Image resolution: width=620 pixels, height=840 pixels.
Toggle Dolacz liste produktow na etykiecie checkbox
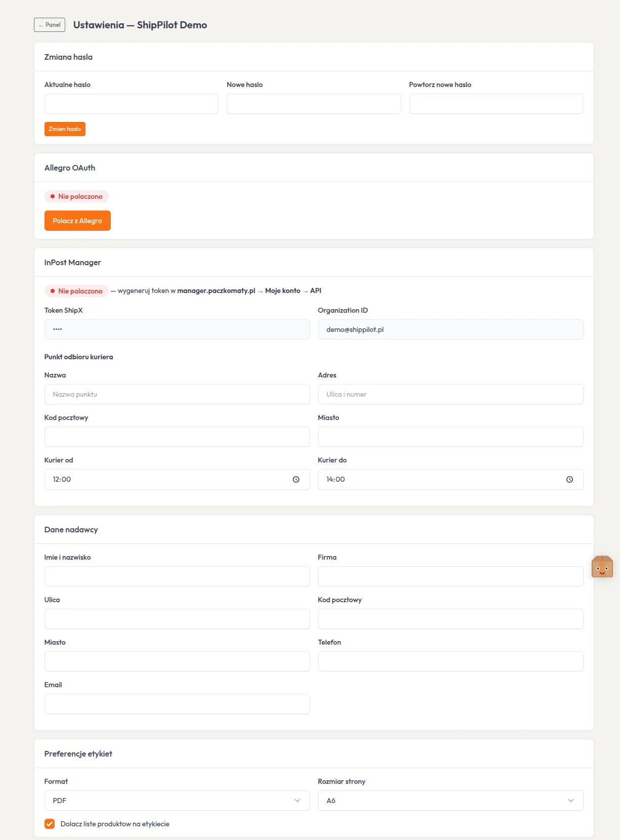coord(50,824)
